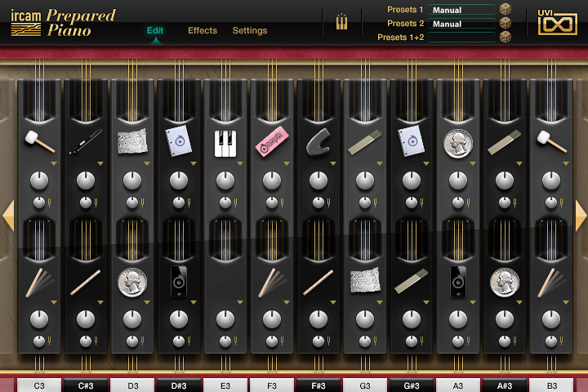Screen dimensions: 588x392
Task: Open the D#3 upper preparation dropdown arrow
Action: point(194,163)
